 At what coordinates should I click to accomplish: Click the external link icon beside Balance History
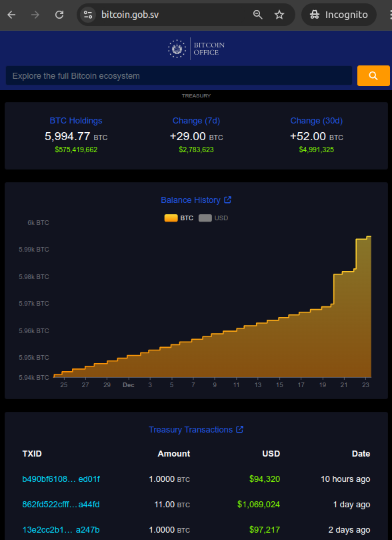click(x=227, y=200)
